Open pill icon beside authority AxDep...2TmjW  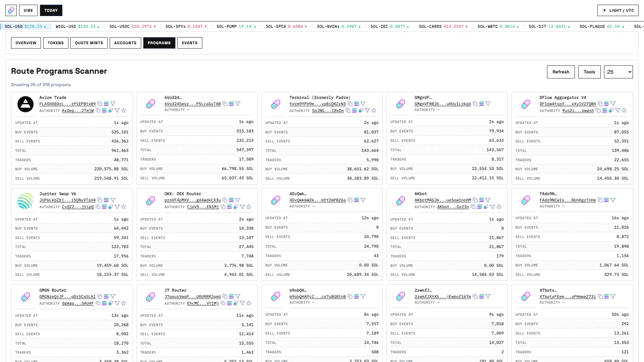coord(111,110)
